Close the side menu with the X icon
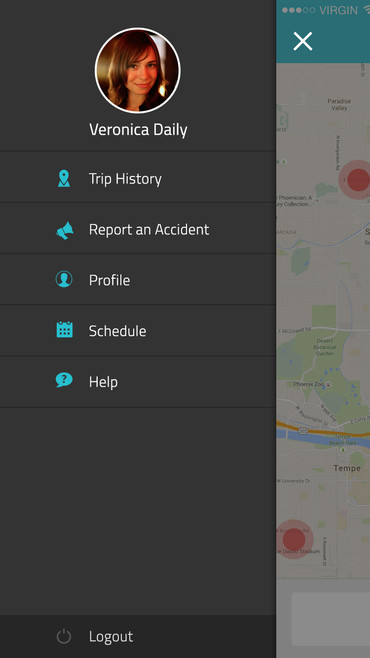370x658 pixels. click(302, 41)
